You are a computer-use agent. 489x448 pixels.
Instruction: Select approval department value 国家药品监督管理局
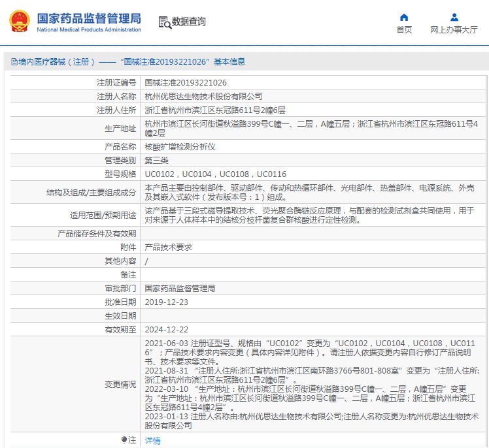(180, 289)
